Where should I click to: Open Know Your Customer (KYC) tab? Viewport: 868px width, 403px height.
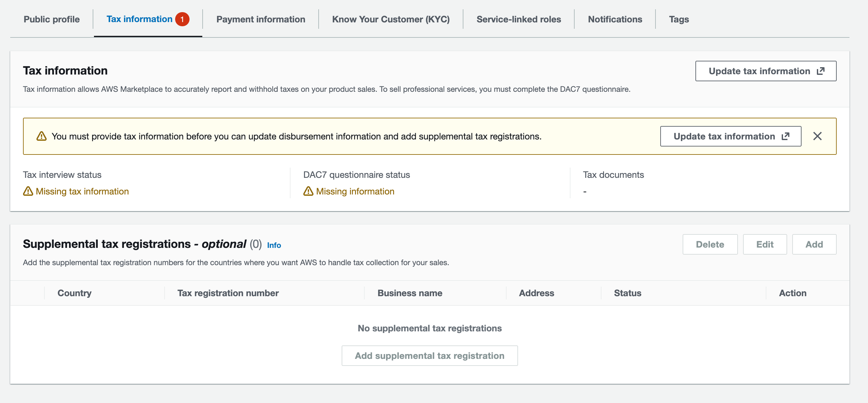(x=391, y=19)
